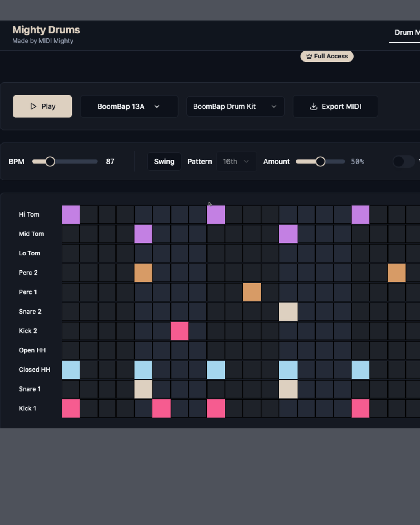The image size is (420, 525).
Task: Toggle the Snare 2 cream-colored step
Action: [x=288, y=312]
